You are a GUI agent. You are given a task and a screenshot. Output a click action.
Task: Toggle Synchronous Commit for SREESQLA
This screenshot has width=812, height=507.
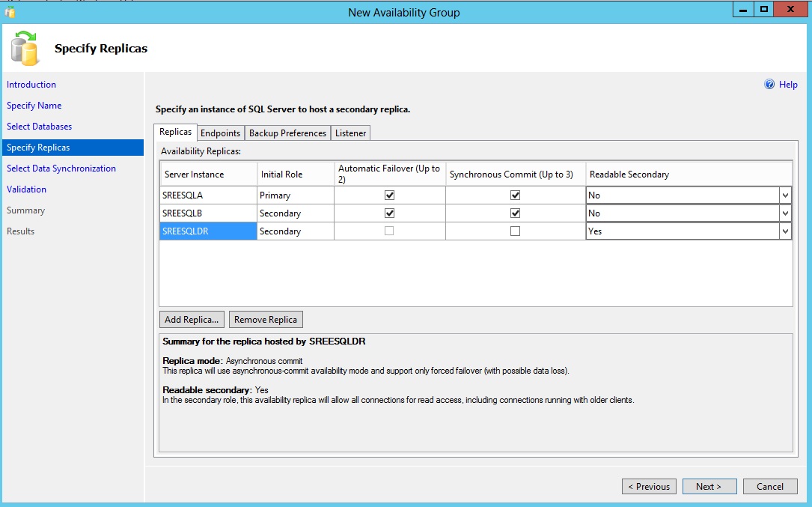click(515, 195)
